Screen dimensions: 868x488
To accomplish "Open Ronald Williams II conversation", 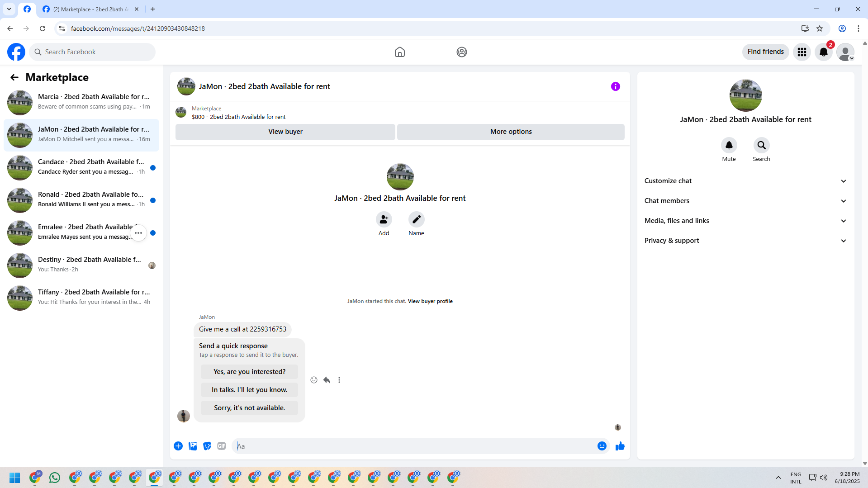I will (81, 200).
